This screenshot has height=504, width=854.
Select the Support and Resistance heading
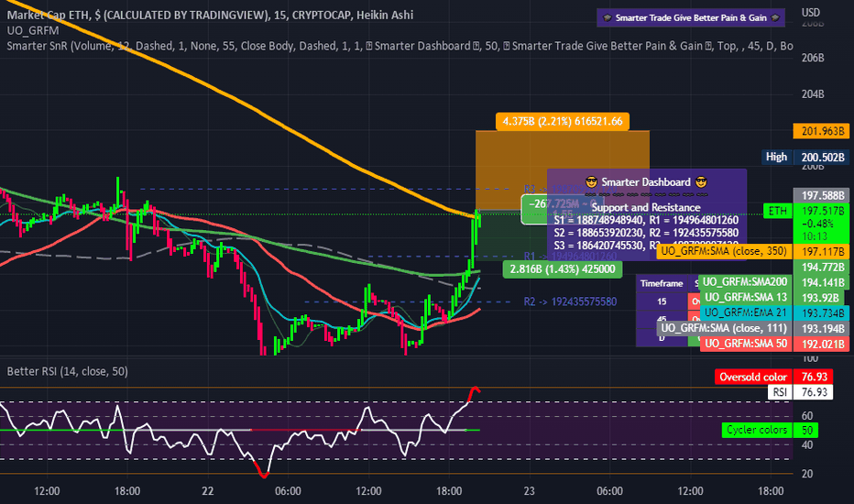tap(646, 208)
